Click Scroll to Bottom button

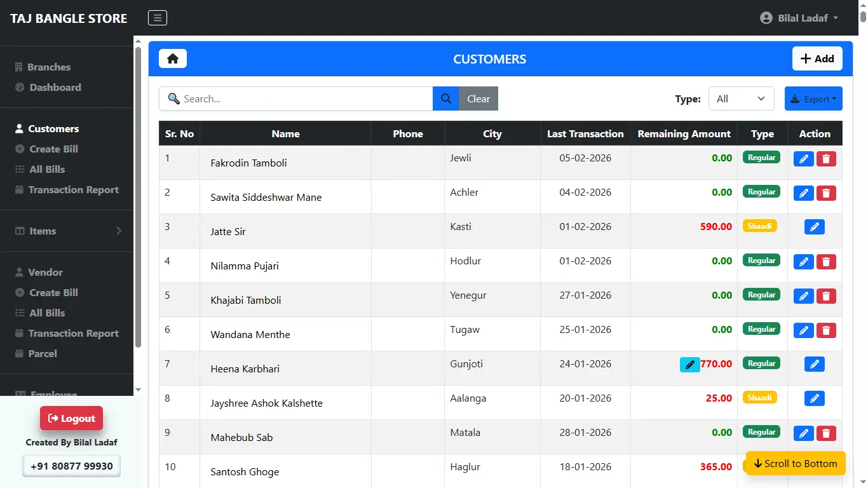click(796, 463)
